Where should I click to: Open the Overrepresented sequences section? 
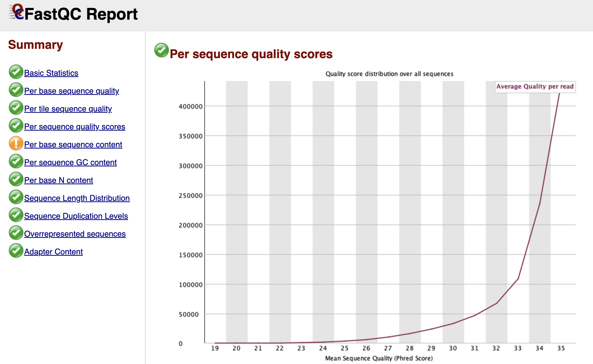pyautogui.click(x=75, y=234)
